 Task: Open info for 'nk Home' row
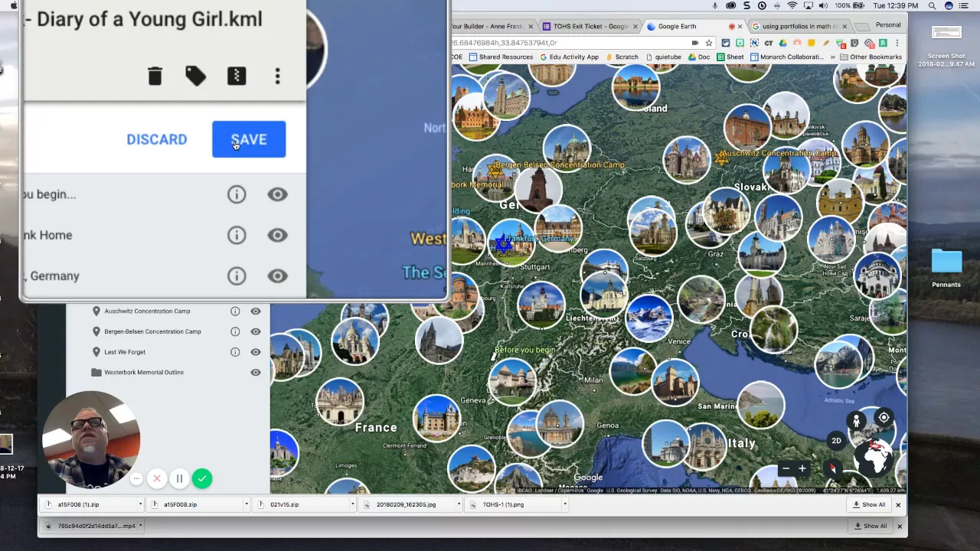point(237,235)
